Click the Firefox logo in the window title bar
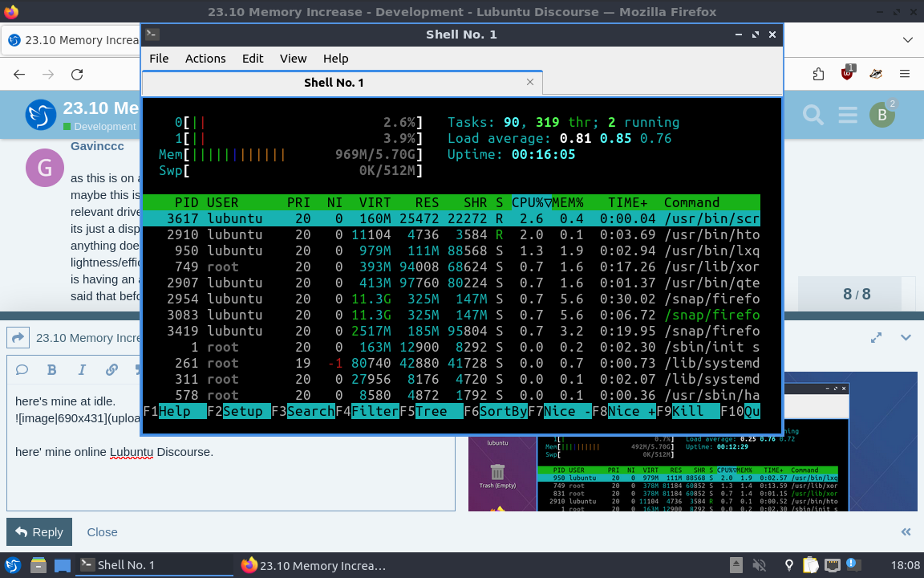 tap(10, 11)
